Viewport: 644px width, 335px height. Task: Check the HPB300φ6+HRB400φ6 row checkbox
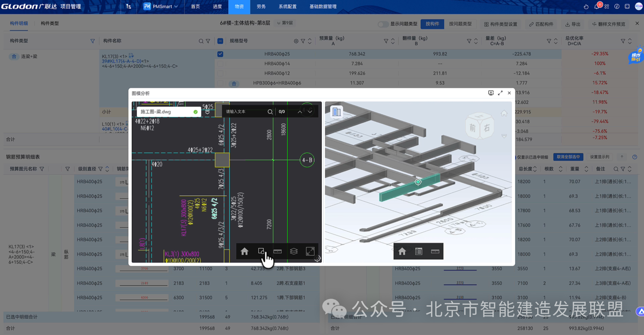pyautogui.click(x=220, y=83)
